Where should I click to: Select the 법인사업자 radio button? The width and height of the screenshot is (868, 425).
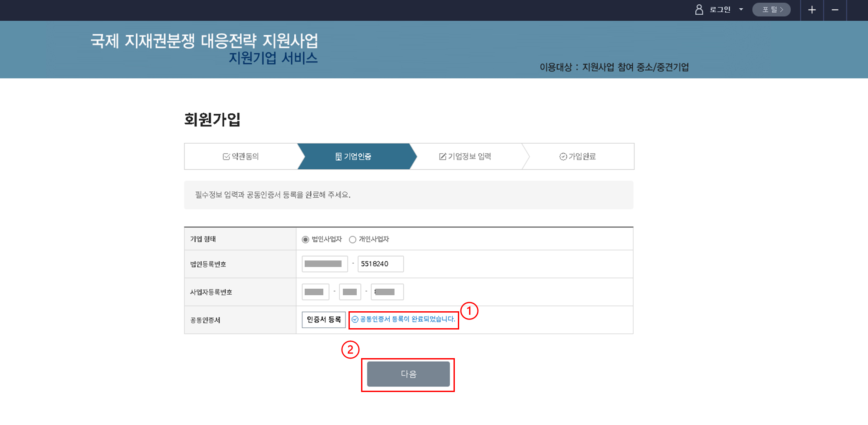(x=306, y=240)
